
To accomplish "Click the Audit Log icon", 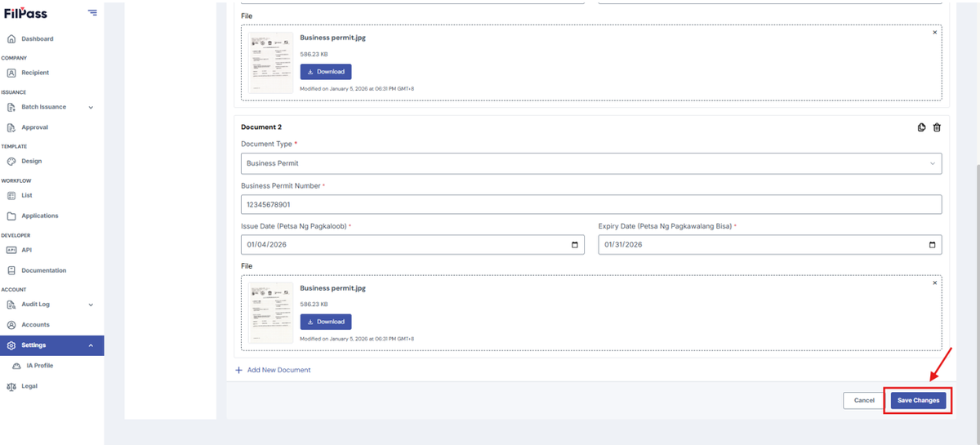I will 11,305.
